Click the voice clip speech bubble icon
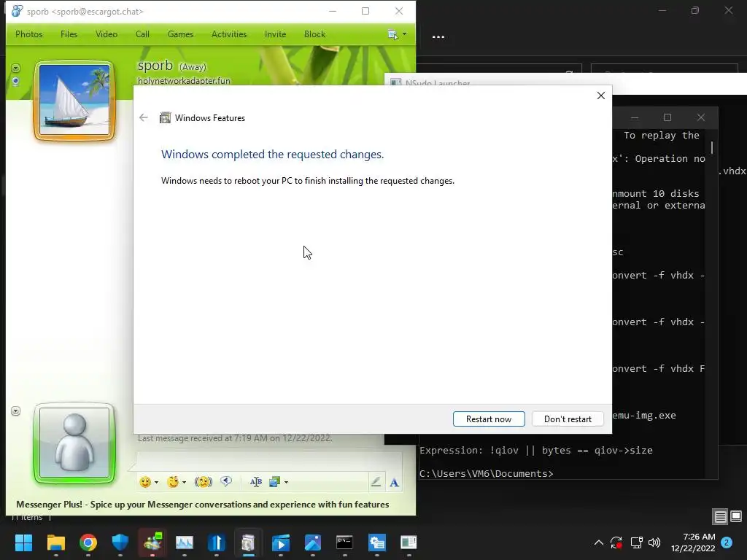 [x=226, y=482]
